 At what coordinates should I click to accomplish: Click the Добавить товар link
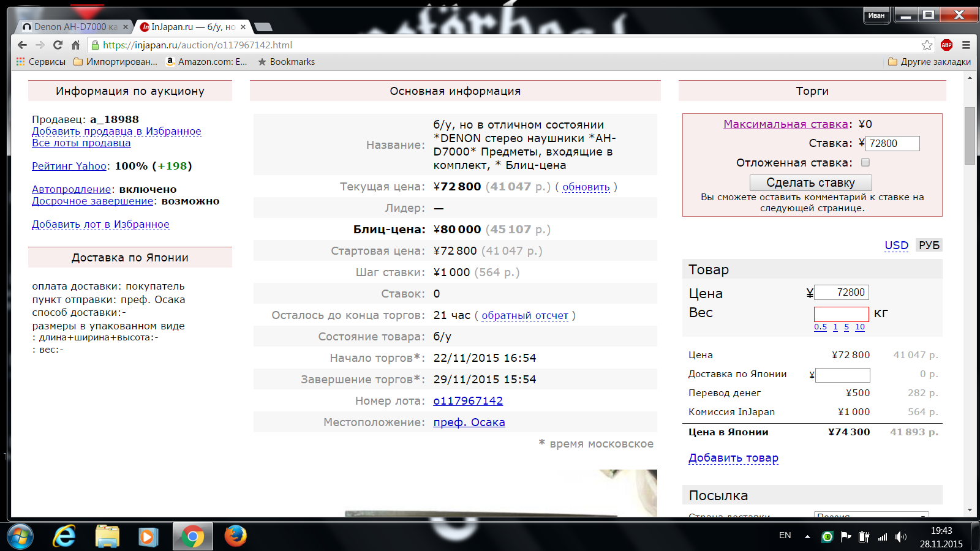coord(733,458)
